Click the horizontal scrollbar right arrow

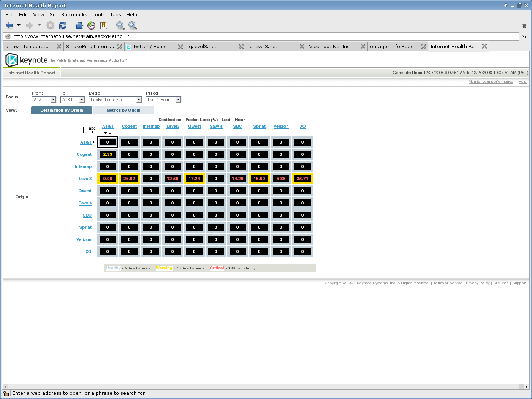[x=526, y=386]
